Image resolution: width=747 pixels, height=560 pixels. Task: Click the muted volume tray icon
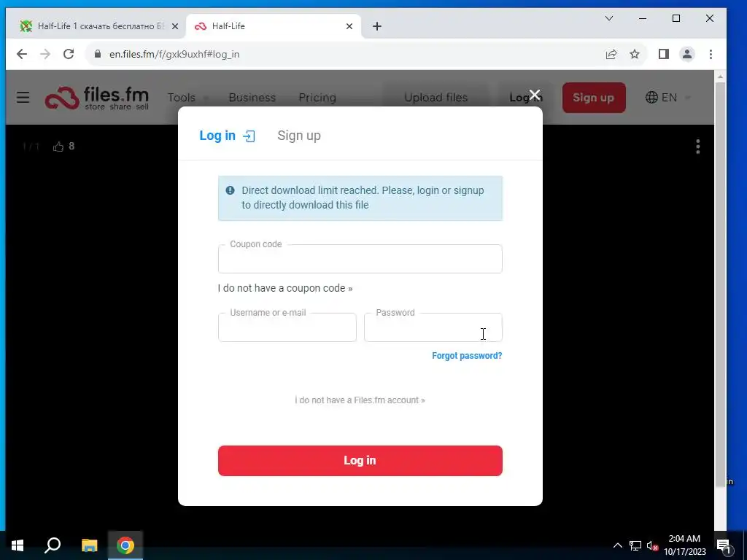click(x=652, y=545)
